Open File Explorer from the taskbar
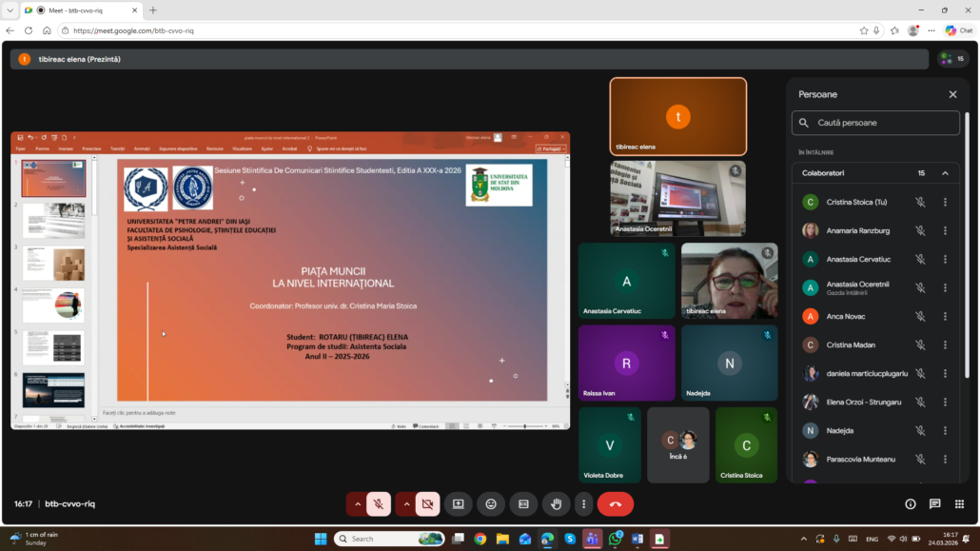The width and height of the screenshot is (980, 551). tap(502, 539)
